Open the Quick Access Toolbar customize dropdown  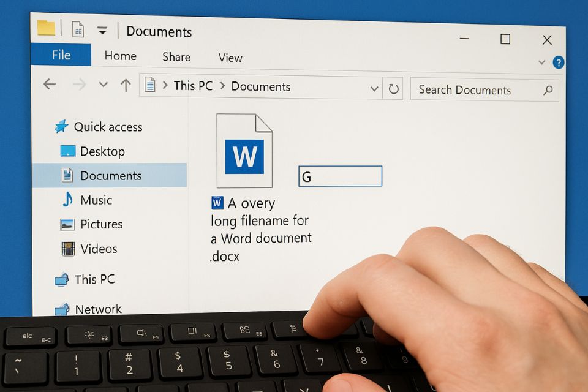pos(102,29)
